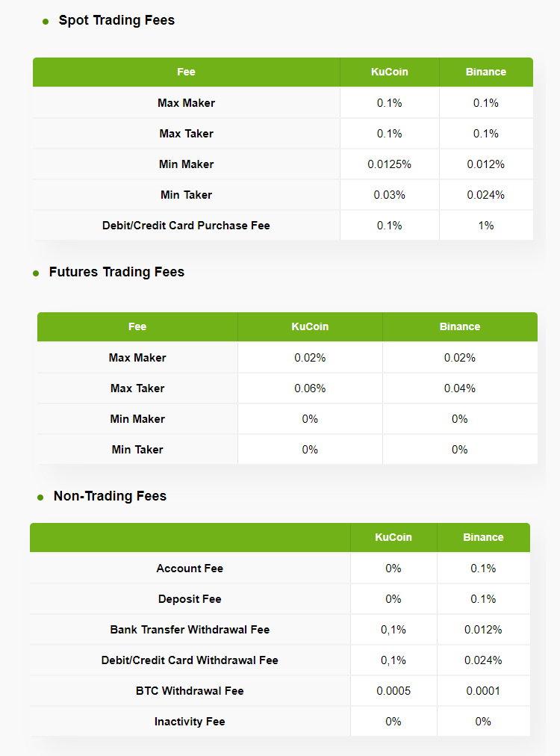The image size is (560, 756).
Task: Select the Binance header in the non-trading fees table
Action: click(x=483, y=538)
